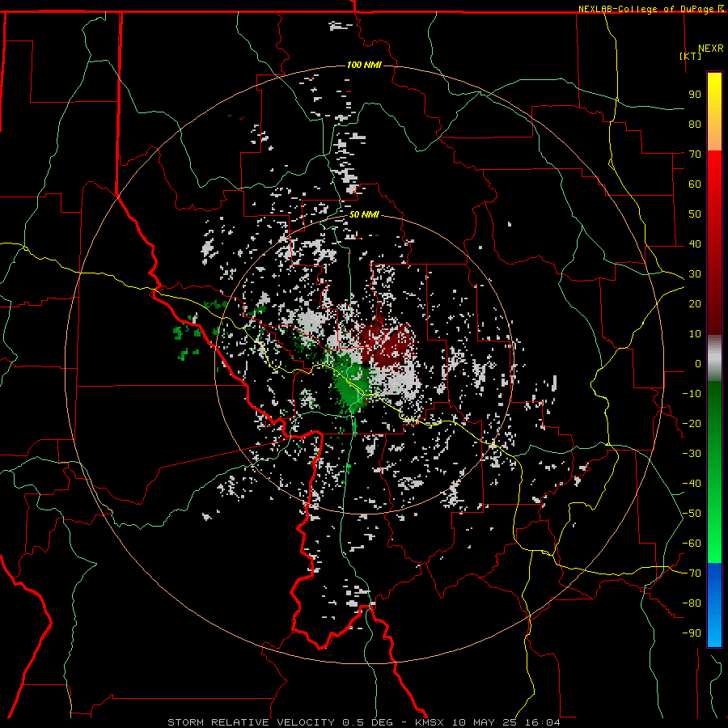
Task: Click the NEXR label above the color scale
Action: (711, 49)
